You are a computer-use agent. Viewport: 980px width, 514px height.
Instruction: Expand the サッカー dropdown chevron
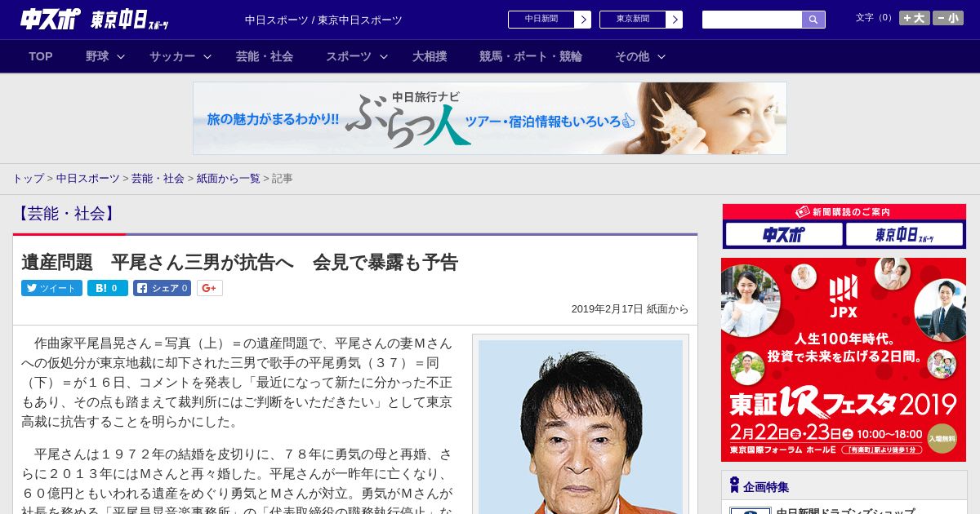click(x=207, y=56)
